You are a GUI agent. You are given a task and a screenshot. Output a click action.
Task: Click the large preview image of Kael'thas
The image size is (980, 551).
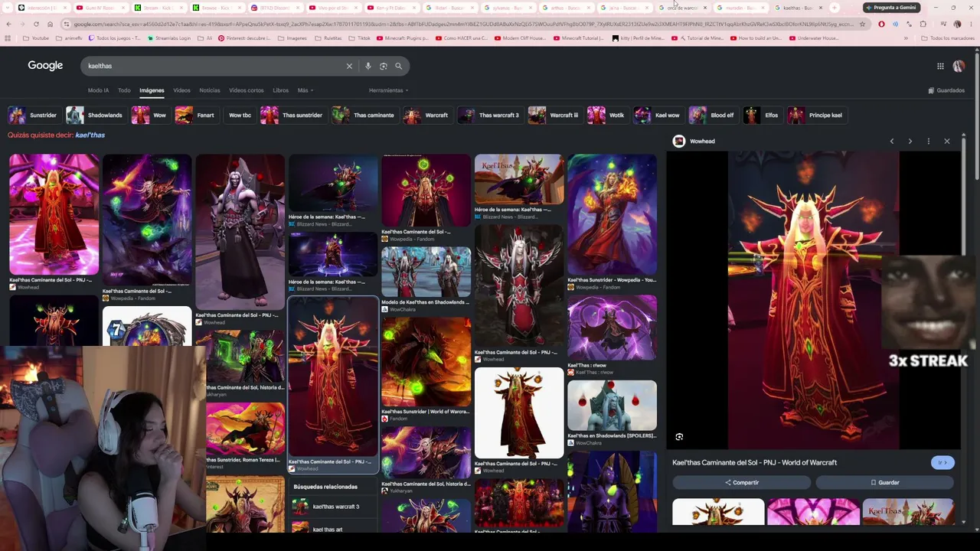tap(813, 300)
